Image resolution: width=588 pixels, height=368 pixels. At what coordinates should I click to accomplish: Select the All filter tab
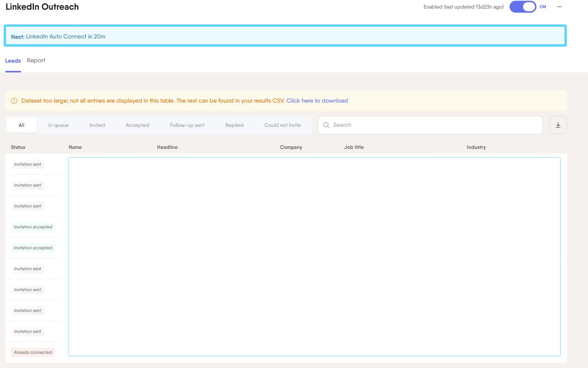pyautogui.click(x=22, y=125)
